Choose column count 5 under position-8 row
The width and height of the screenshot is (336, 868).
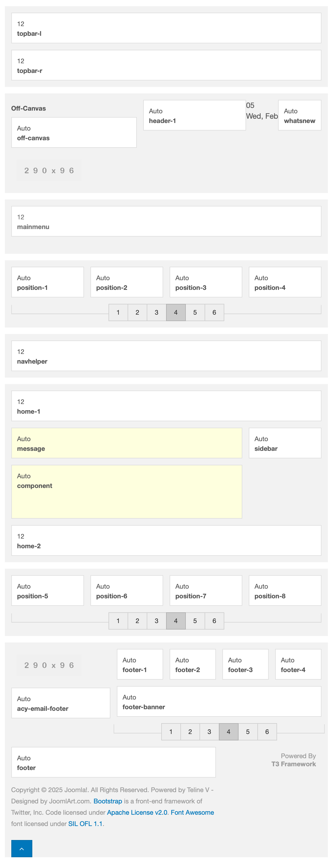(x=195, y=621)
